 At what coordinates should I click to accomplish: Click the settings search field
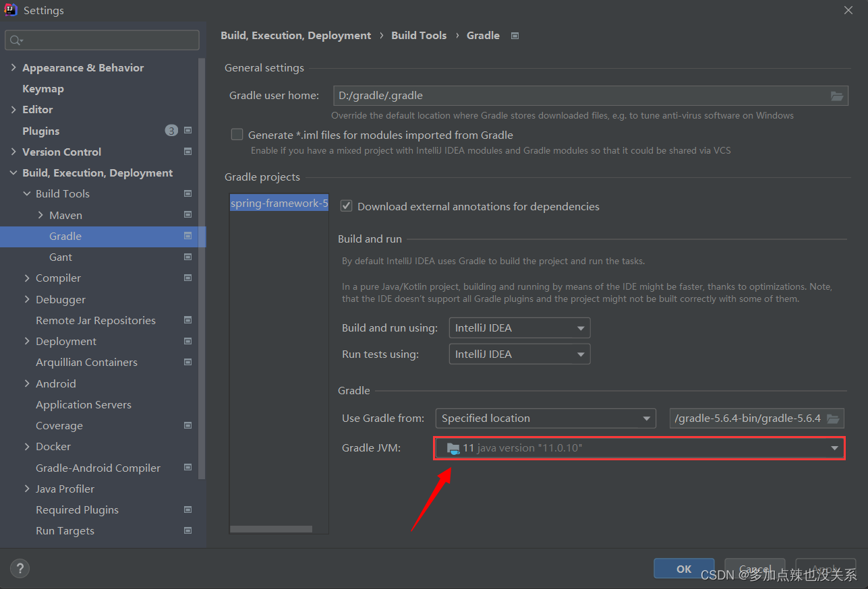pyautogui.click(x=102, y=40)
